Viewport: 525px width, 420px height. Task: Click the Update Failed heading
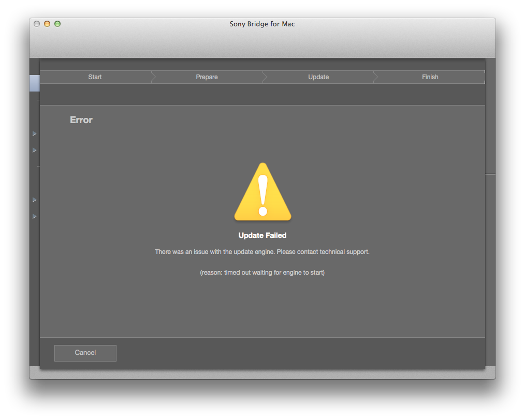(x=262, y=235)
